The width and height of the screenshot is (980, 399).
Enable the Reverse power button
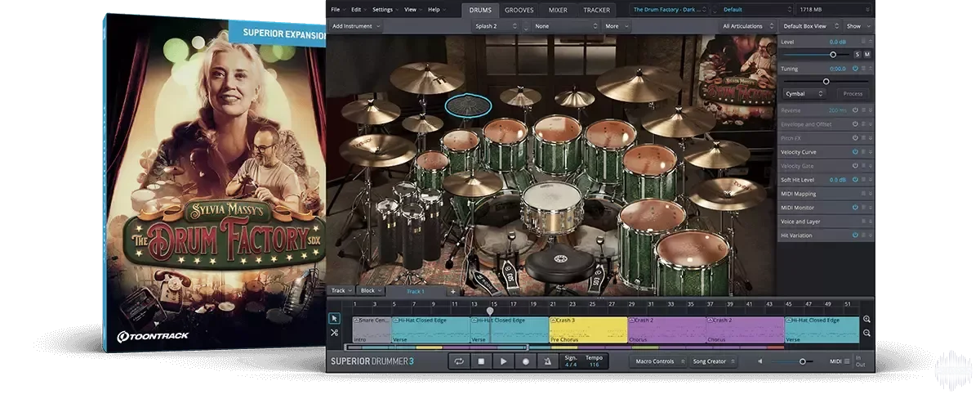click(855, 110)
